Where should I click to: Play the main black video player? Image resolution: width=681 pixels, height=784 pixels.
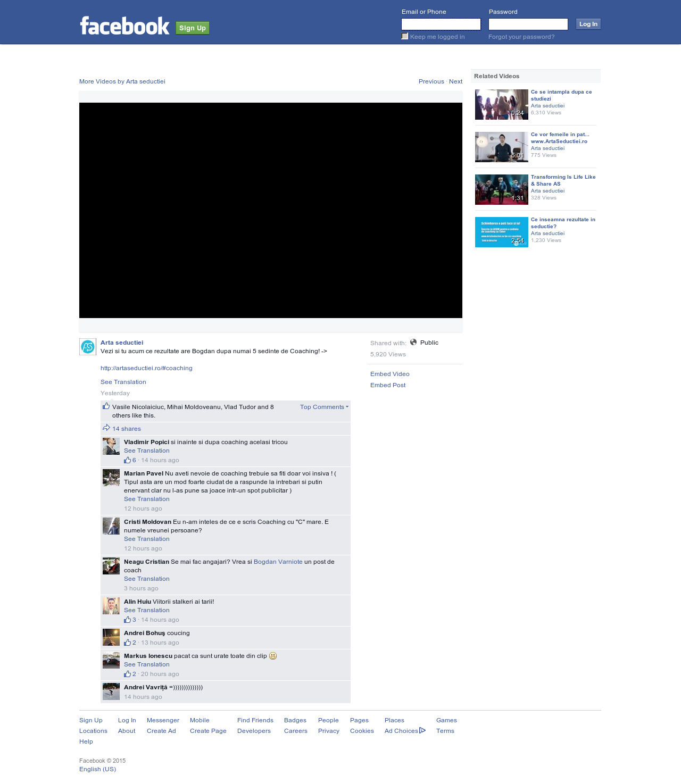pyautogui.click(x=271, y=210)
